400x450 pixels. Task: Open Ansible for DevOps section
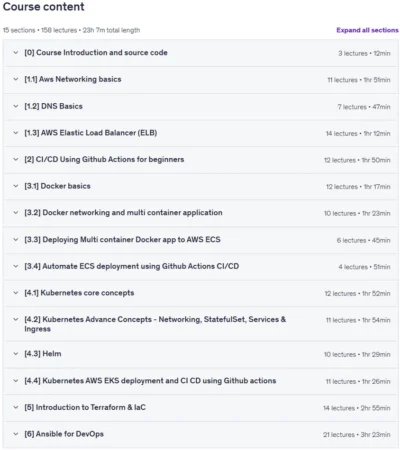201,434
